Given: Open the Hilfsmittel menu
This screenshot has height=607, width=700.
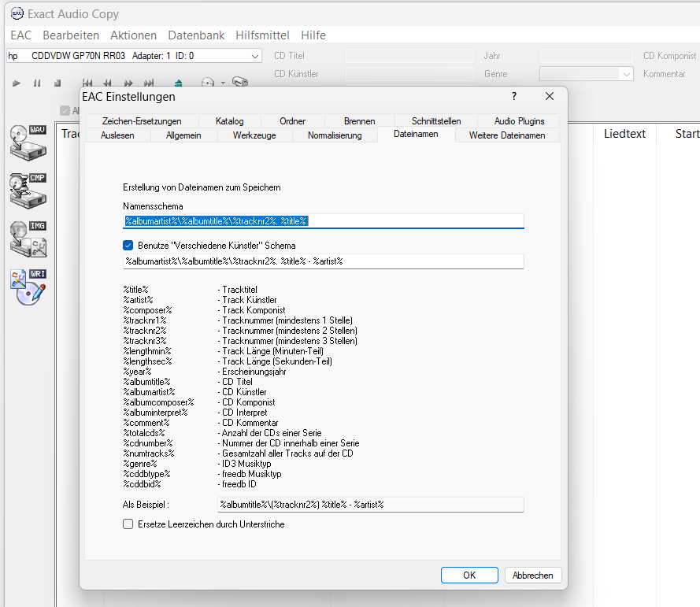Looking at the screenshot, I should click(x=262, y=35).
